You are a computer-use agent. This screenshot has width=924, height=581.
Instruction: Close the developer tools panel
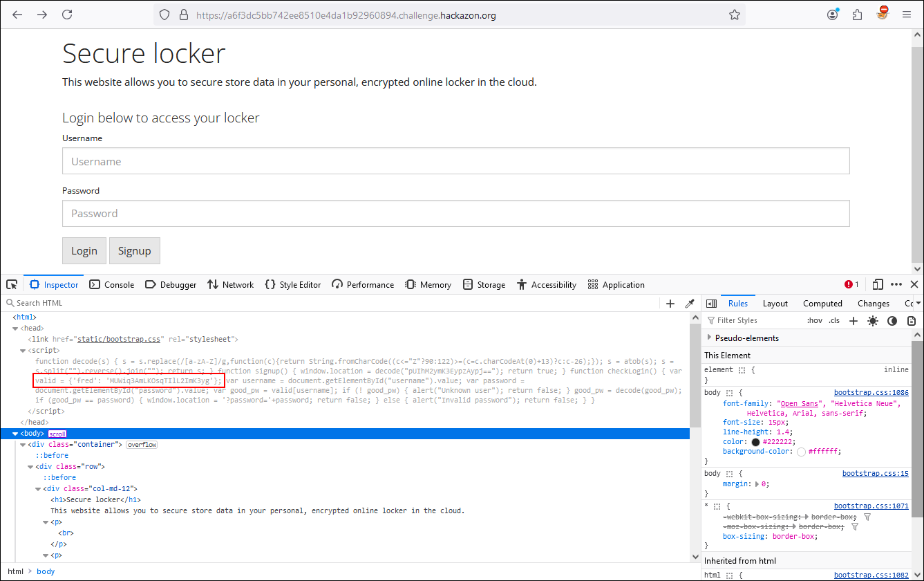(914, 284)
